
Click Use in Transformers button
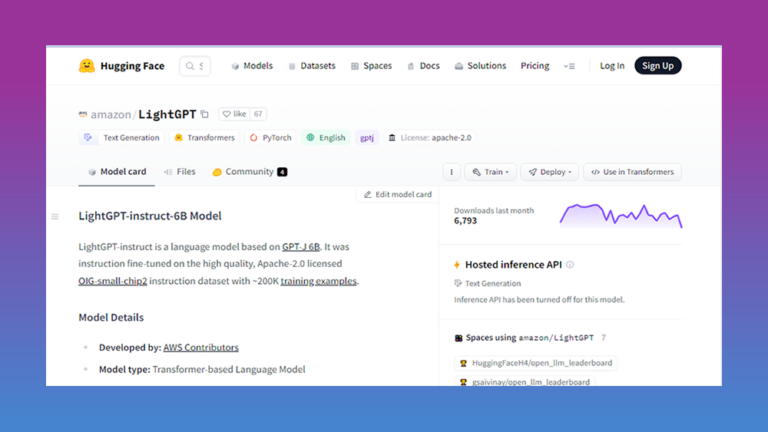click(632, 172)
